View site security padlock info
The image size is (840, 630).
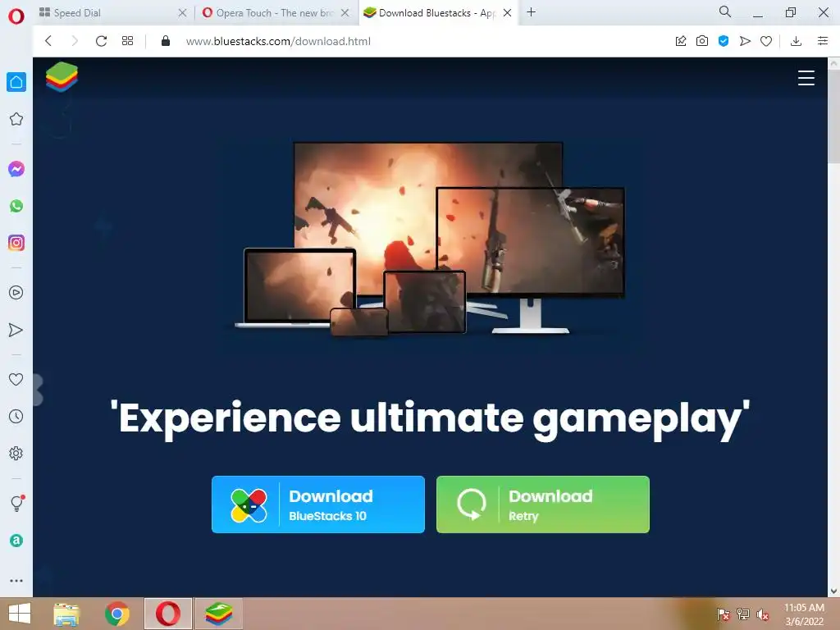(x=166, y=41)
